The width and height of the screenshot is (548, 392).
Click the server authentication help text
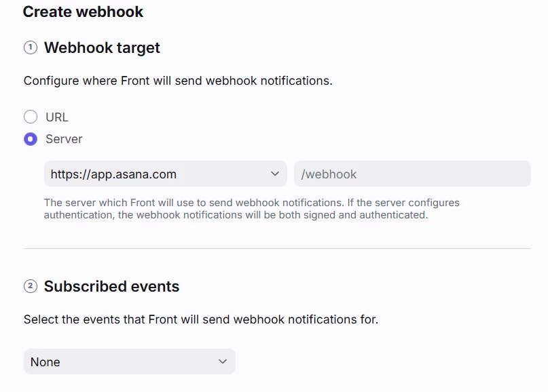click(252, 209)
